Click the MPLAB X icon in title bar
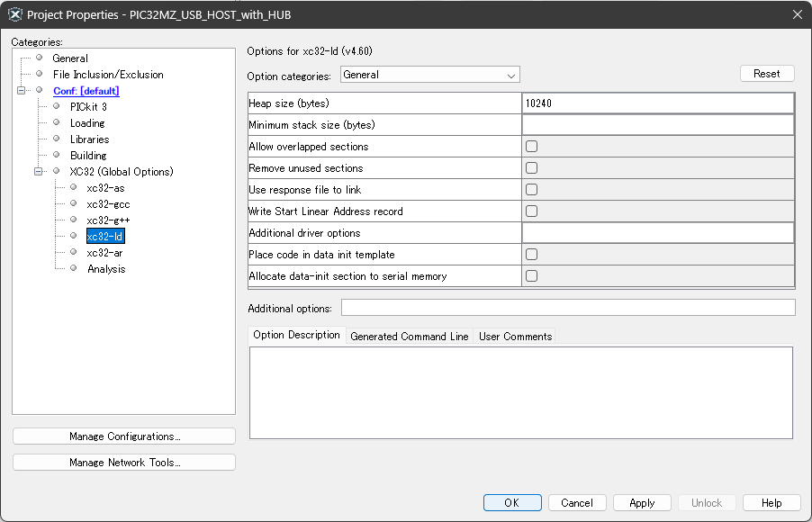The width and height of the screenshot is (812, 522). tap(14, 14)
